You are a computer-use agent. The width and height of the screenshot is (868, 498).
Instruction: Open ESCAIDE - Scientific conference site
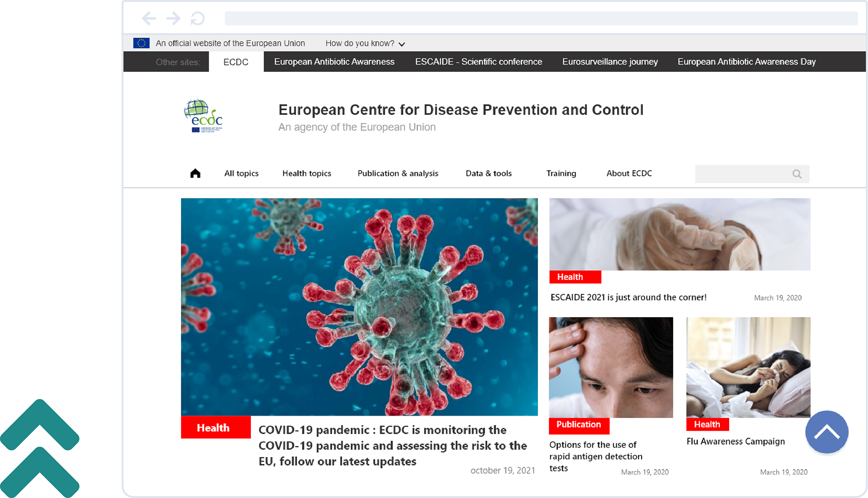(478, 62)
